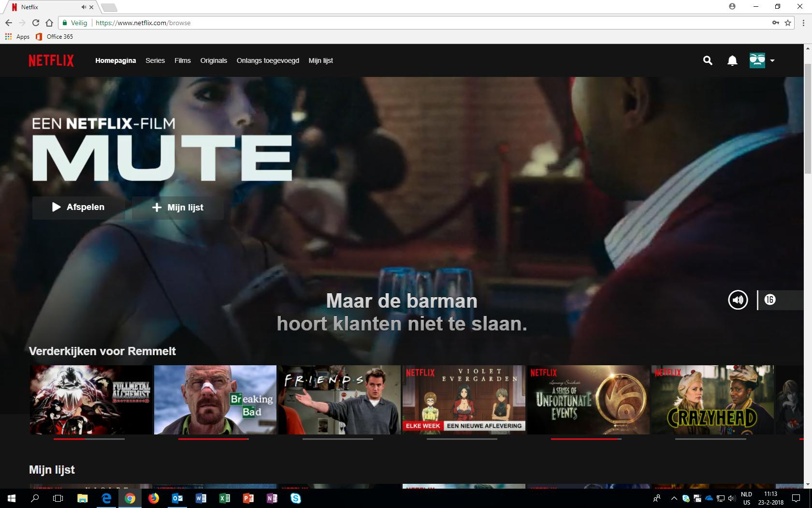Open Firefox from the taskbar
The width and height of the screenshot is (812, 508).
click(154, 498)
